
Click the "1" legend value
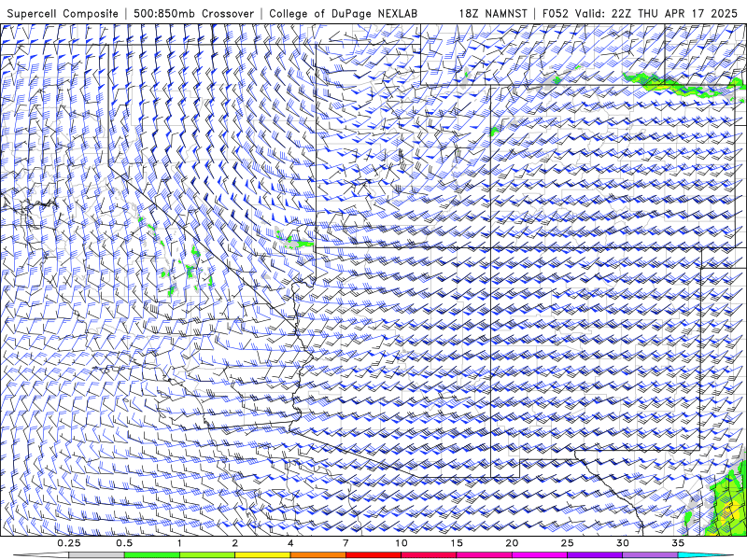pyautogui.click(x=179, y=543)
